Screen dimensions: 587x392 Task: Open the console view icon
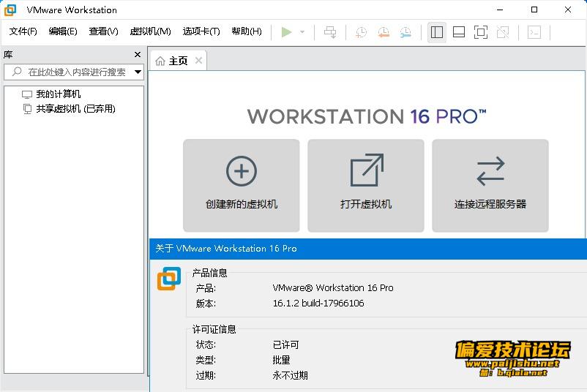pos(534,32)
